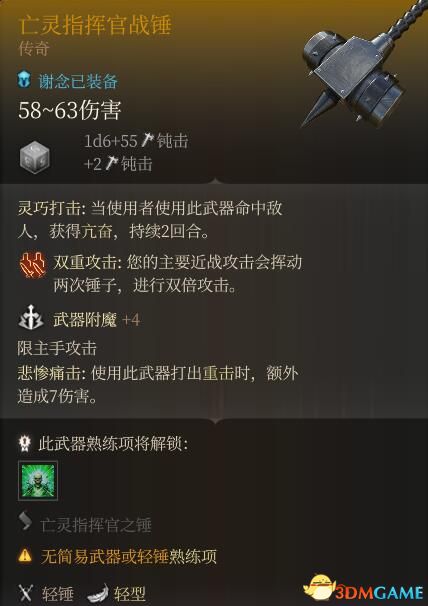Viewport: 428px width, 606px height.
Task: Click the 传奇 rarity label
Action: pyautogui.click(x=34, y=49)
